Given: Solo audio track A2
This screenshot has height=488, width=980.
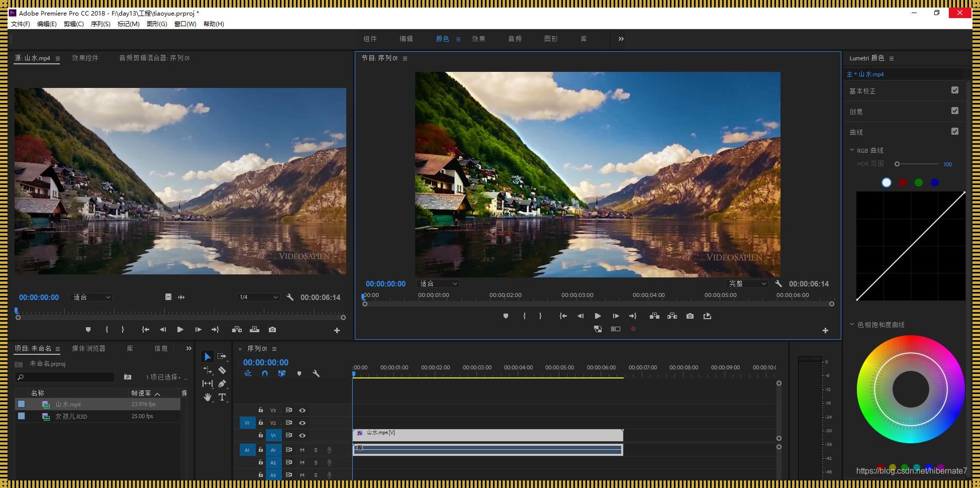Looking at the screenshot, I should coord(316,462).
